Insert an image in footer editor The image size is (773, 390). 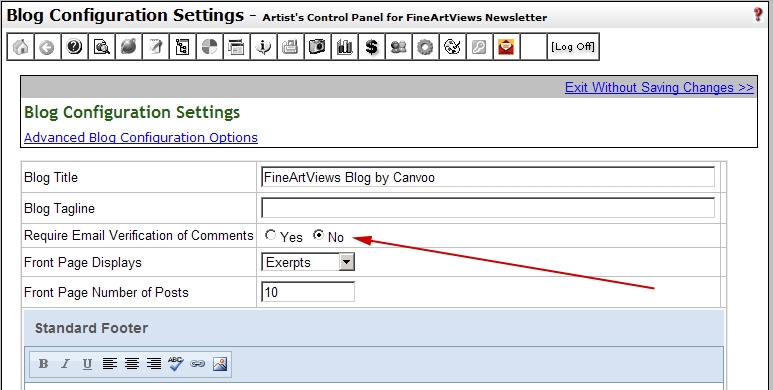pyautogui.click(x=220, y=364)
